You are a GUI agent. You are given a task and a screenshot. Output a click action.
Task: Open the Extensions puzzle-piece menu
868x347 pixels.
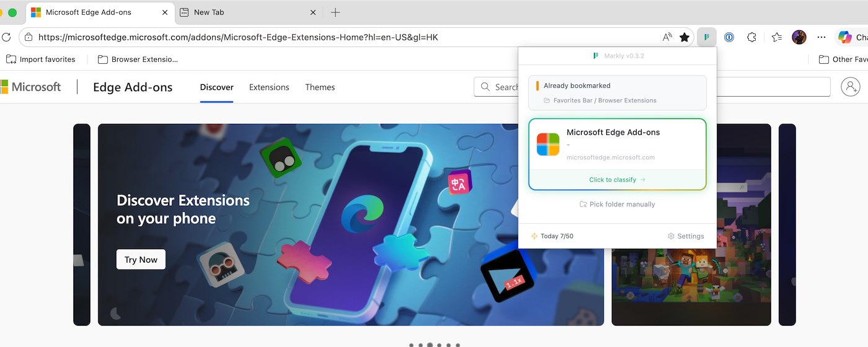click(752, 37)
